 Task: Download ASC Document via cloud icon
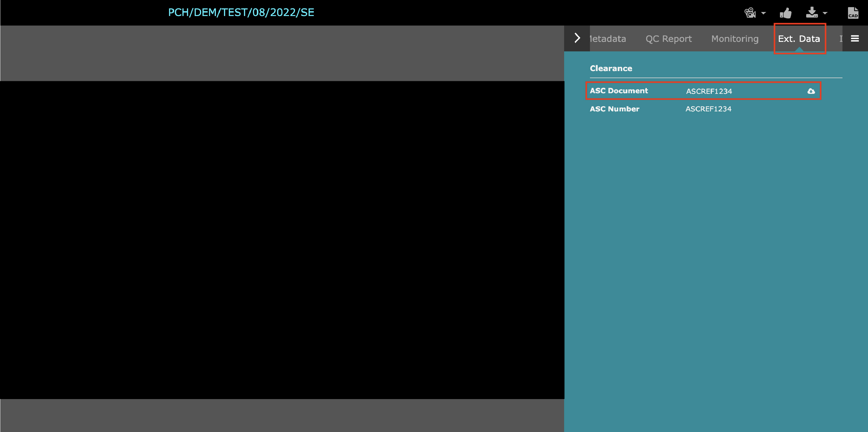click(x=811, y=91)
